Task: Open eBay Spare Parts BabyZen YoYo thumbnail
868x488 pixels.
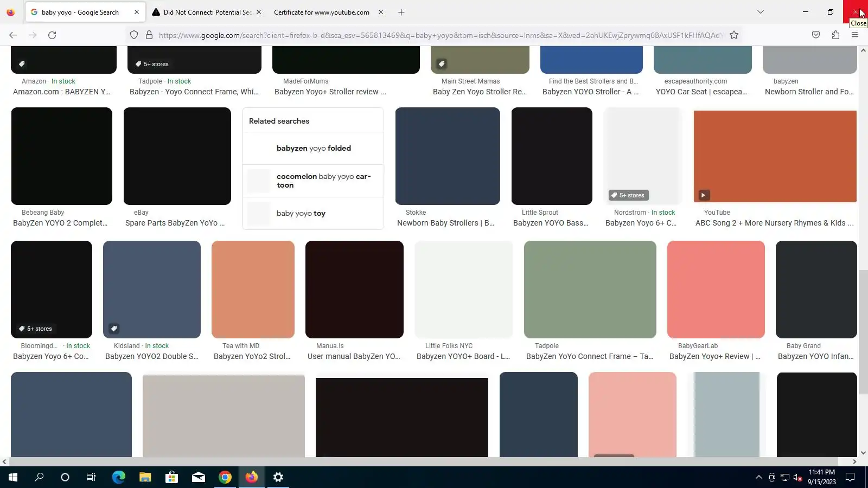Action: click(177, 156)
